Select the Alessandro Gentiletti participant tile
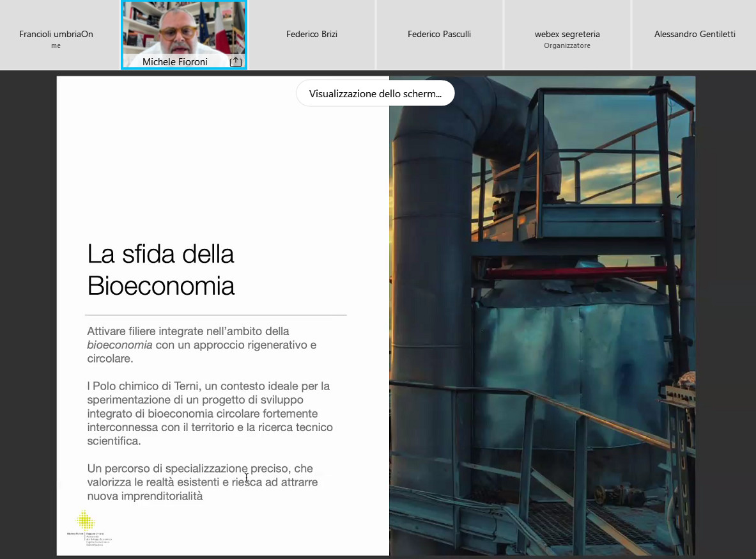Viewport: 756px width, 559px height. click(x=694, y=35)
